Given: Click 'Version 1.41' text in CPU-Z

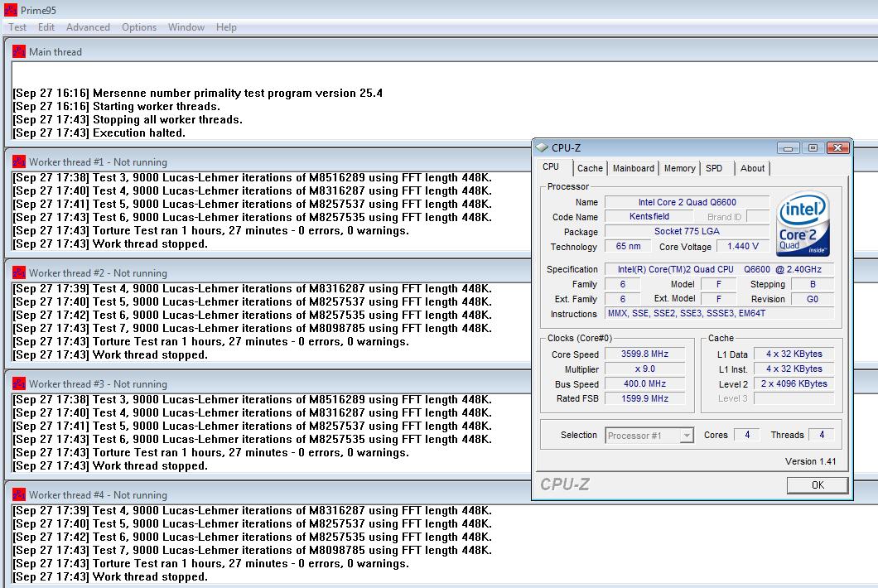Looking at the screenshot, I should pyautogui.click(x=810, y=461).
